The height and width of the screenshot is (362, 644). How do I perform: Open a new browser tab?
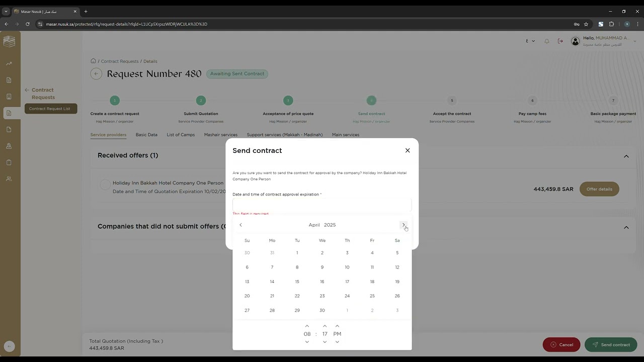(x=86, y=12)
